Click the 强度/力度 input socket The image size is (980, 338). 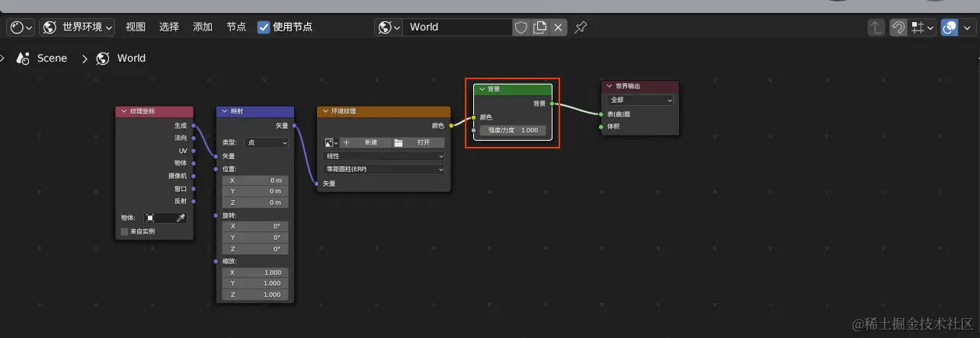(474, 130)
